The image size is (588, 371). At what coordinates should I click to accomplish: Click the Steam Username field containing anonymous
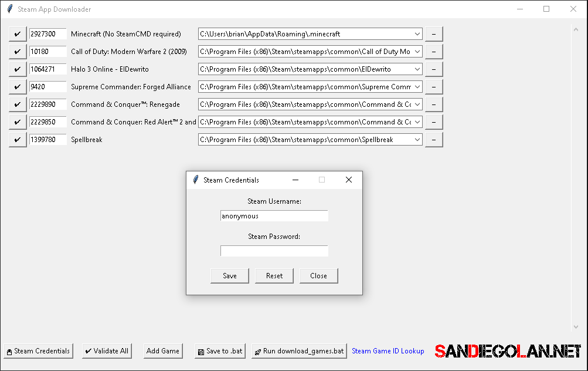pos(274,216)
